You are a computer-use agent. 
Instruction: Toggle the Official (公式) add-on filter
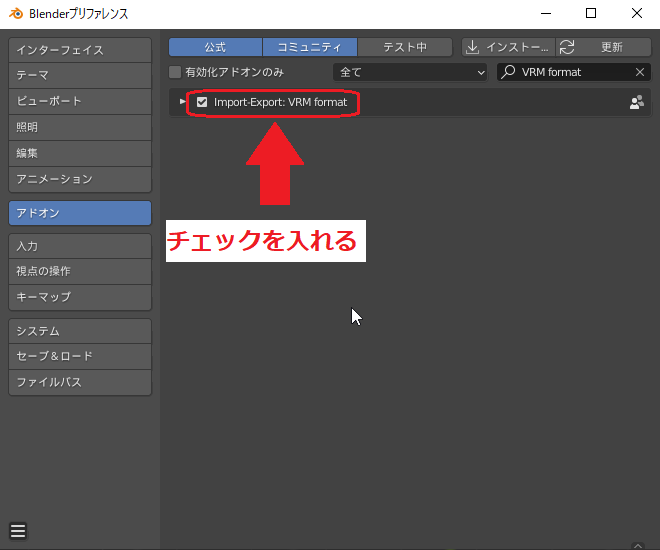[x=216, y=47]
